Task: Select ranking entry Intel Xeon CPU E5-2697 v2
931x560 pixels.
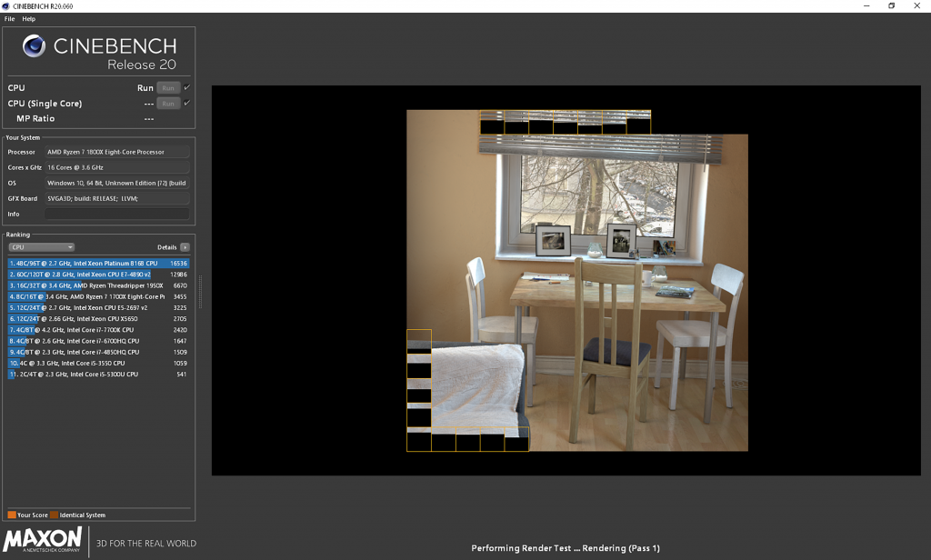Action: click(x=98, y=307)
